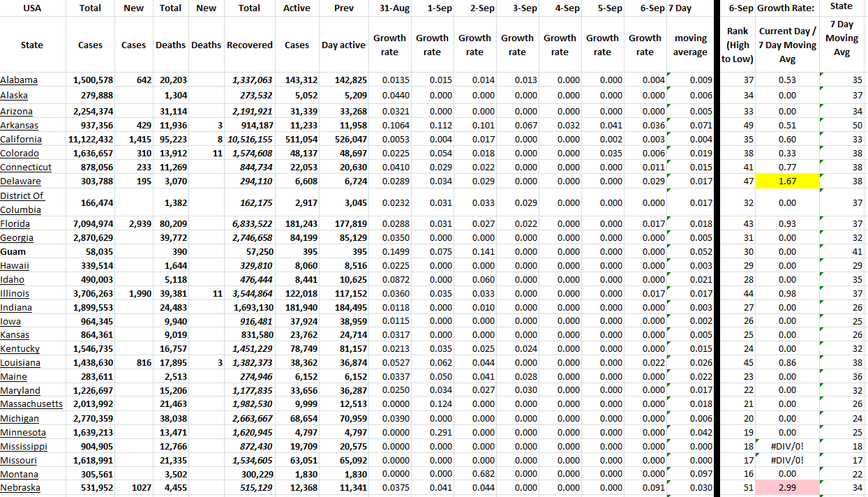The height and width of the screenshot is (497, 868).
Task: Select pink highlighted 2.99 cell for Nebraska
Action: 787,488
